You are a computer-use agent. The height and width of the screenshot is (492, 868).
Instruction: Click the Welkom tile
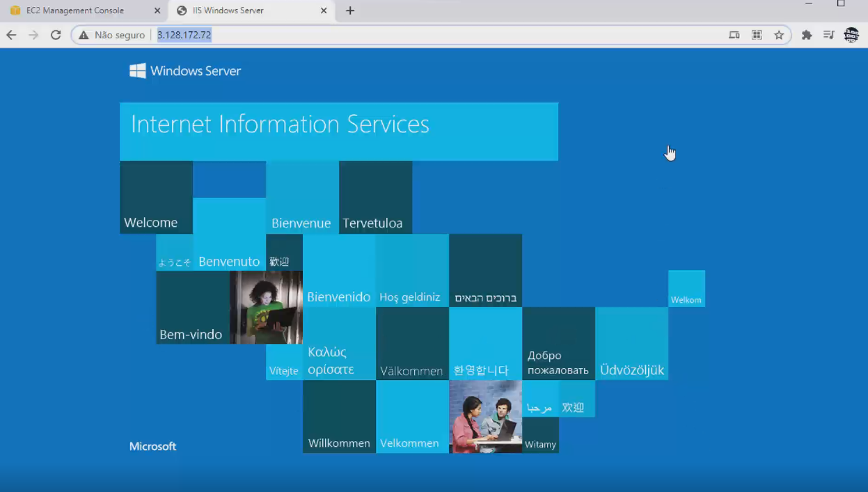686,289
